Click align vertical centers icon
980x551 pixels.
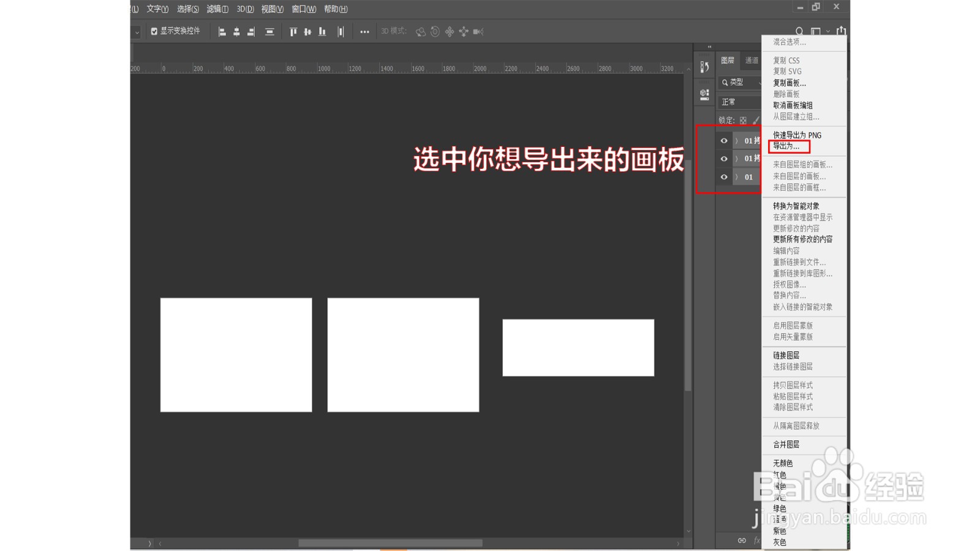[307, 32]
